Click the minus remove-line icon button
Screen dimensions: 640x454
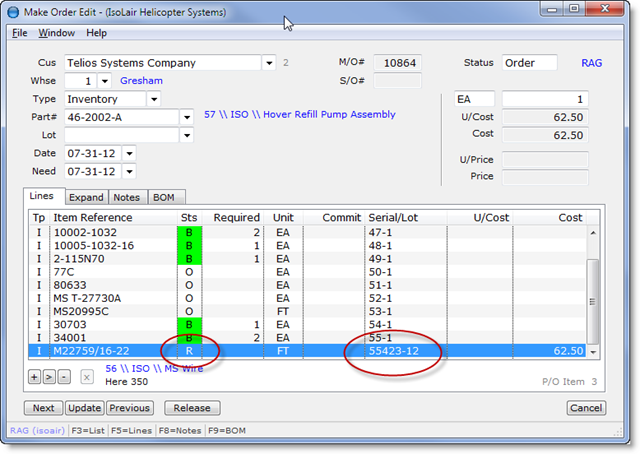pyautogui.click(x=63, y=376)
